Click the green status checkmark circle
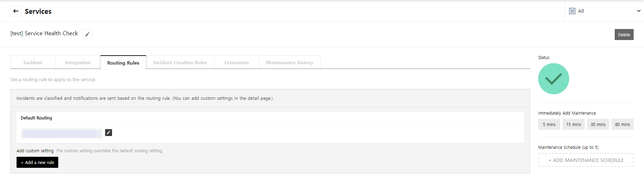This screenshot has height=183, width=644. pos(553,79)
